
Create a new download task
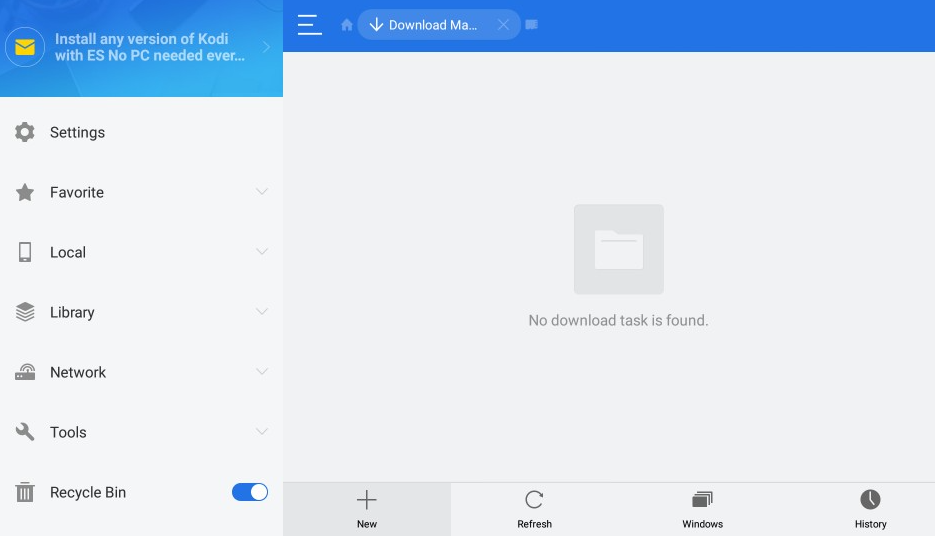tap(367, 508)
